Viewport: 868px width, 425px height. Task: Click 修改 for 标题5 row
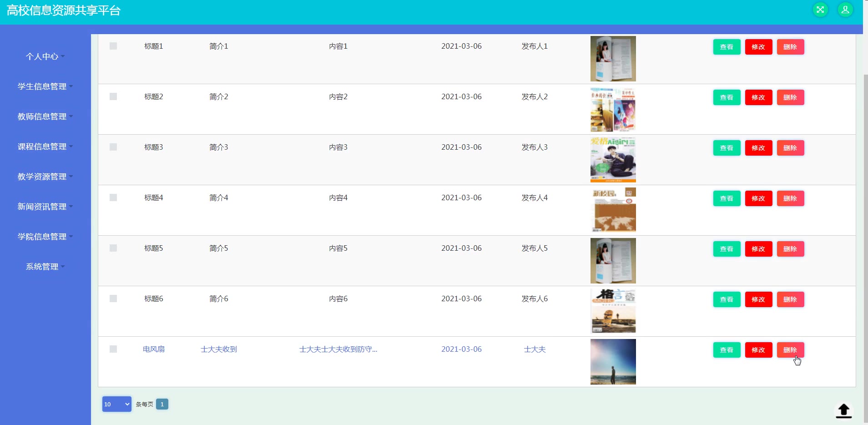click(758, 249)
